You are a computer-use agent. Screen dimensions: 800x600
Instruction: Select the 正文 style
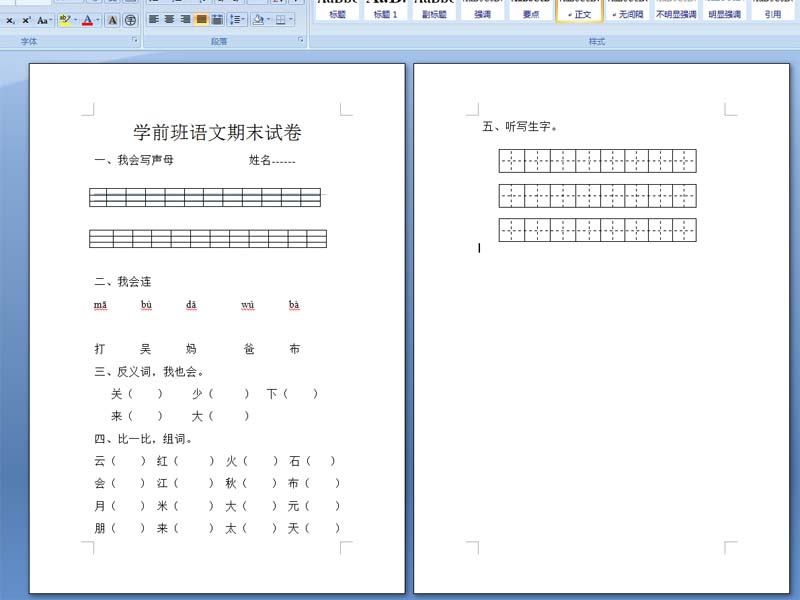pyautogui.click(x=579, y=10)
